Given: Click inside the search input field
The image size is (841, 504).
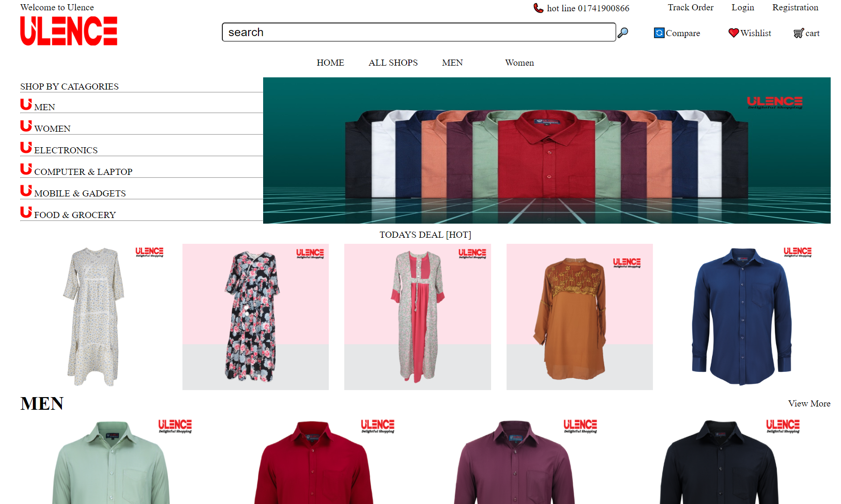Looking at the screenshot, I should tap(419, 32).
